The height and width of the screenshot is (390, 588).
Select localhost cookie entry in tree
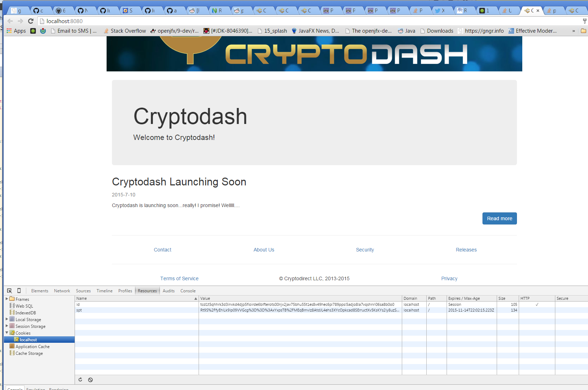[x=39, y=340]
